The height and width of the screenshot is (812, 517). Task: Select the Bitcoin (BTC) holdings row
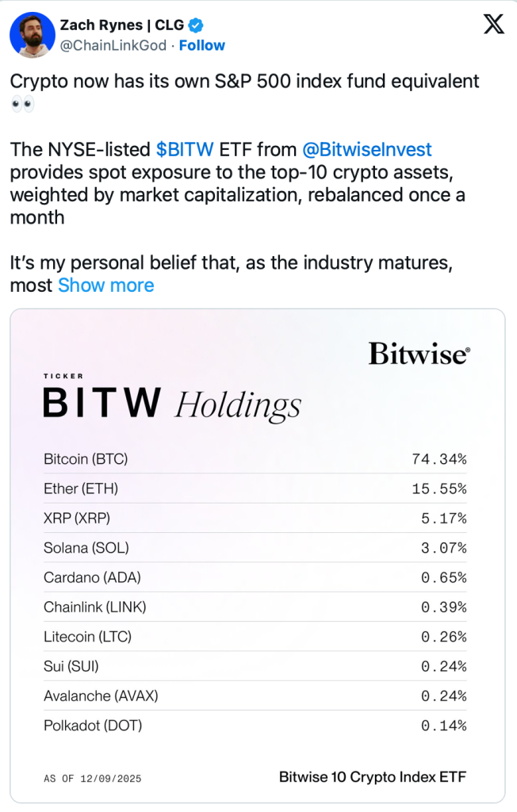coord(255,459)
